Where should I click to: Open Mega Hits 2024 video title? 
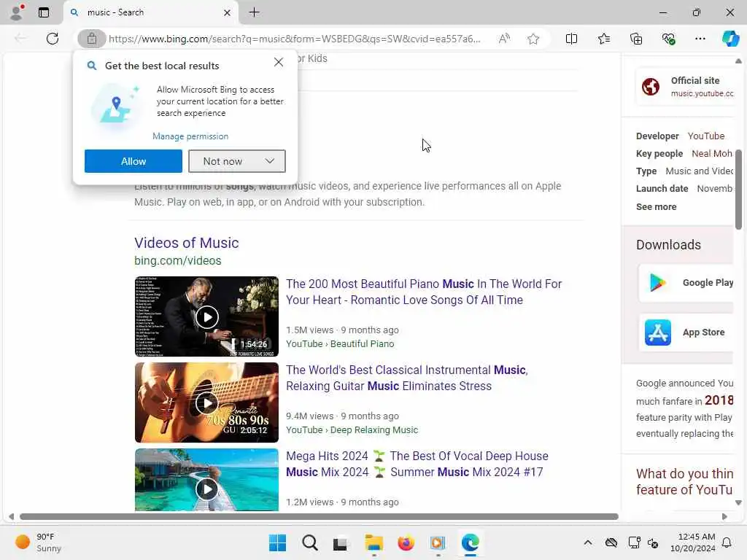[x=417, y=464]
